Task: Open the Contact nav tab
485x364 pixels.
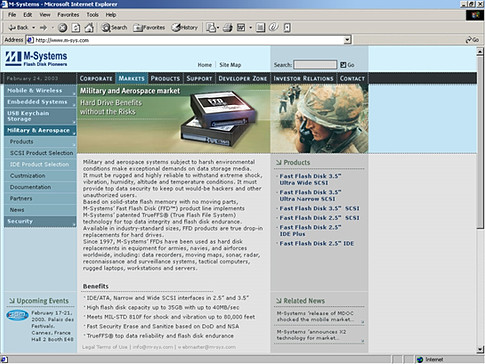Action: (352, 78)
